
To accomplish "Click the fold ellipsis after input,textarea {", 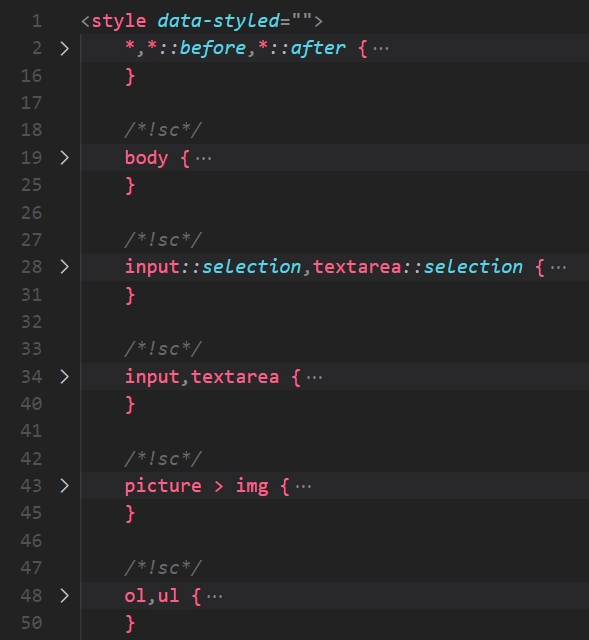I will pos(314,377).
